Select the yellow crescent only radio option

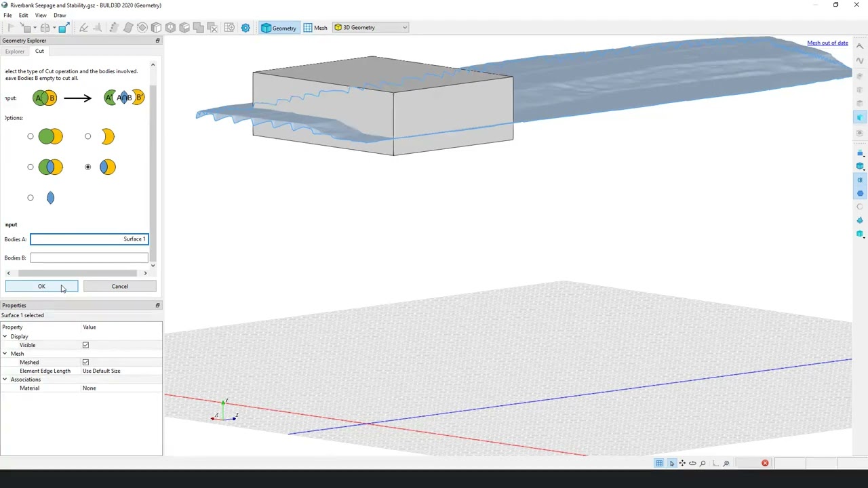[x=87, y=137]
